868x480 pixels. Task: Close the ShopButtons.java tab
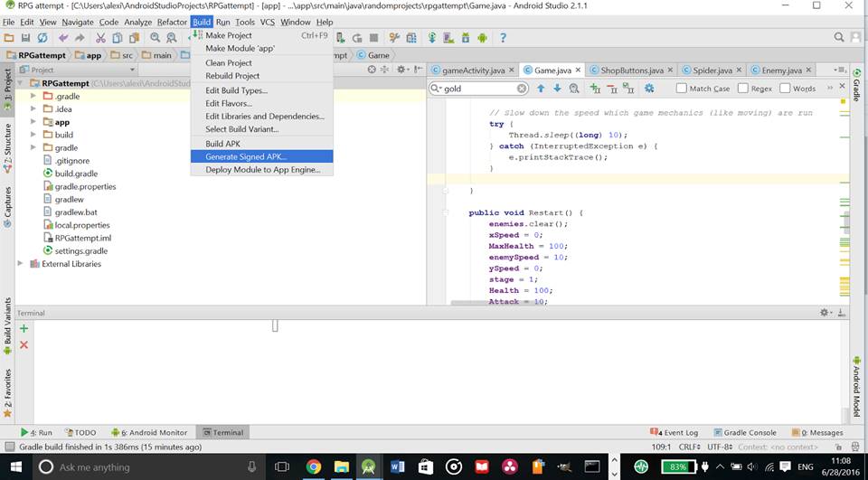(x=670, y=71)
